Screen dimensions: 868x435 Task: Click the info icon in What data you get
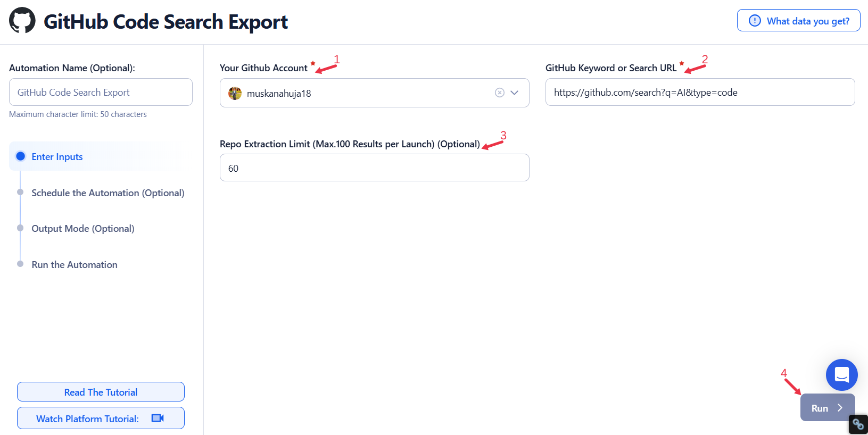tap(755, 21)
